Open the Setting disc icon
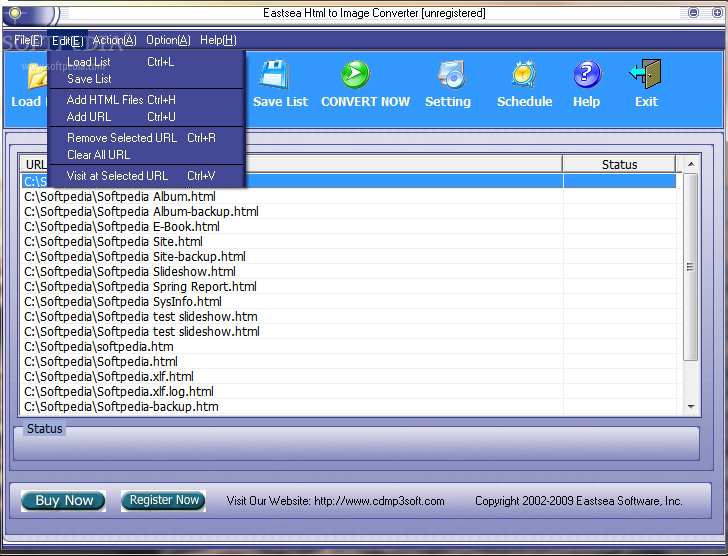 click(x=452, y=74)
